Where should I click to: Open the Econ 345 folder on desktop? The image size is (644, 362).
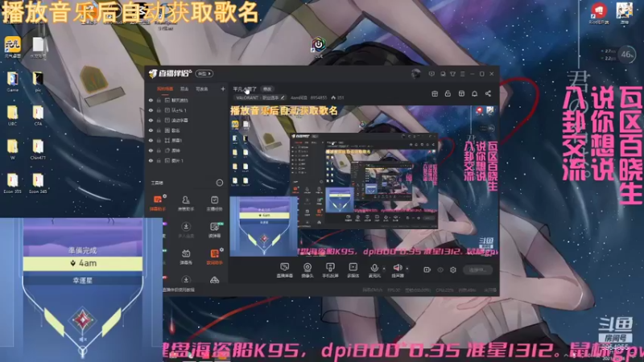[x=38, y=183]
